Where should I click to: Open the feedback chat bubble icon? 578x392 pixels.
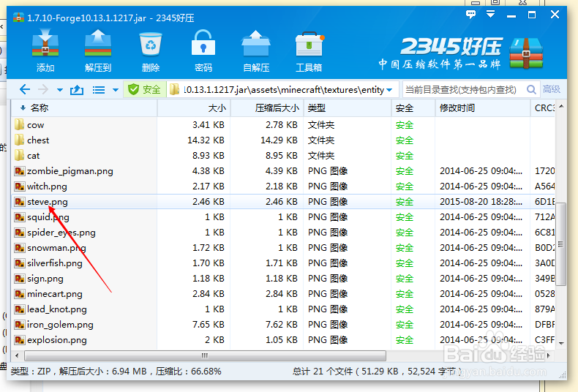pos(470,15)
